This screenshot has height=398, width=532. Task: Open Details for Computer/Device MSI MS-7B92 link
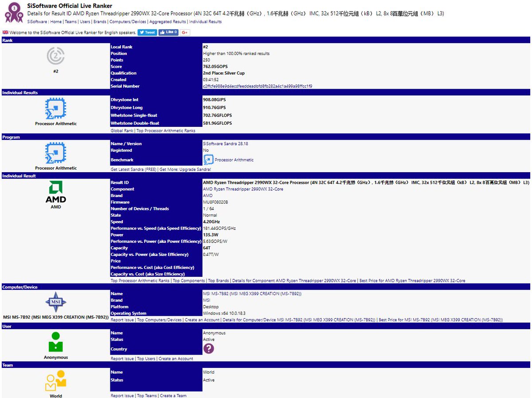(x=299, y=320)
